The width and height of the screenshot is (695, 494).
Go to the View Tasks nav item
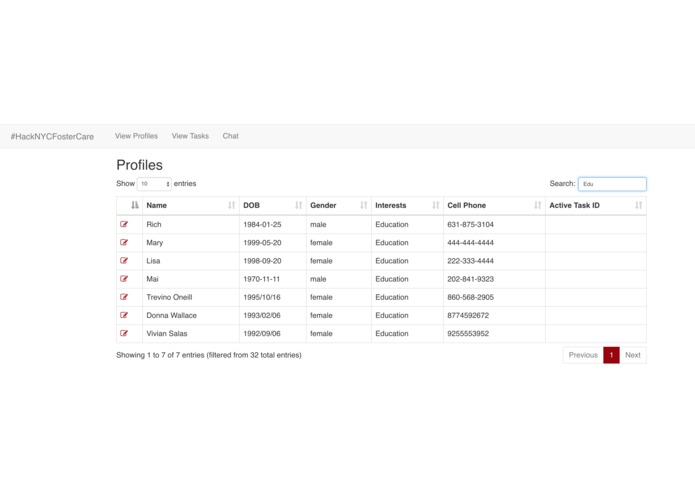pos(190,136)
